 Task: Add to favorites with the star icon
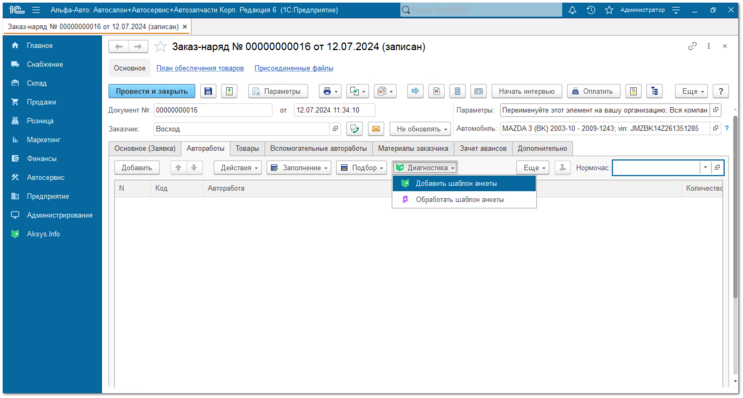[161, 47]
